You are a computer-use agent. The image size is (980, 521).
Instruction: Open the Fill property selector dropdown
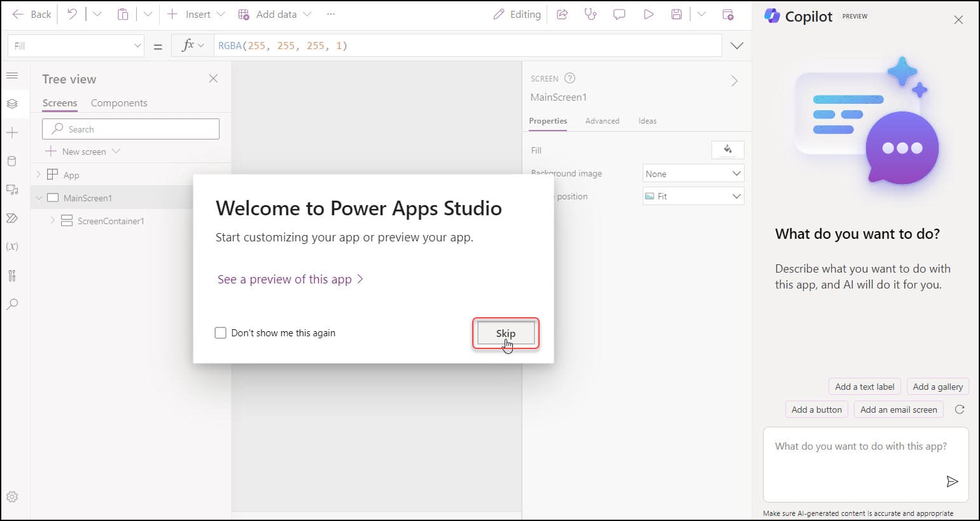pyautogui.click(x=76, y=46)
